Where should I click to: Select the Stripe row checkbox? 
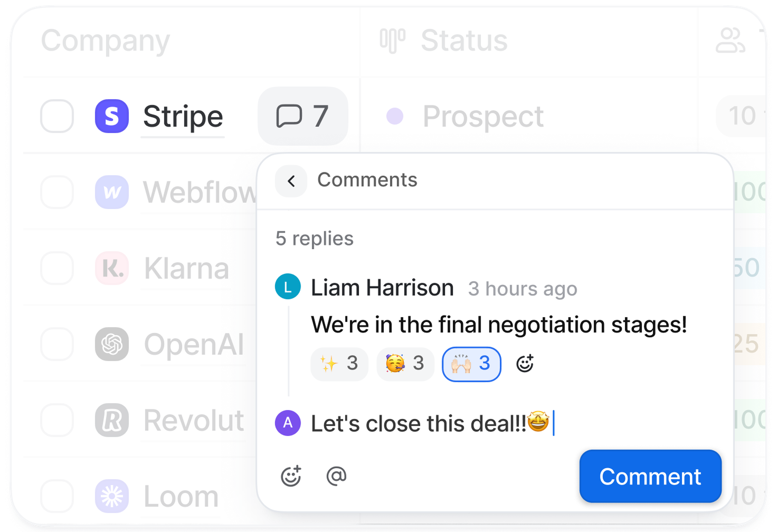(x=57, y=116)
